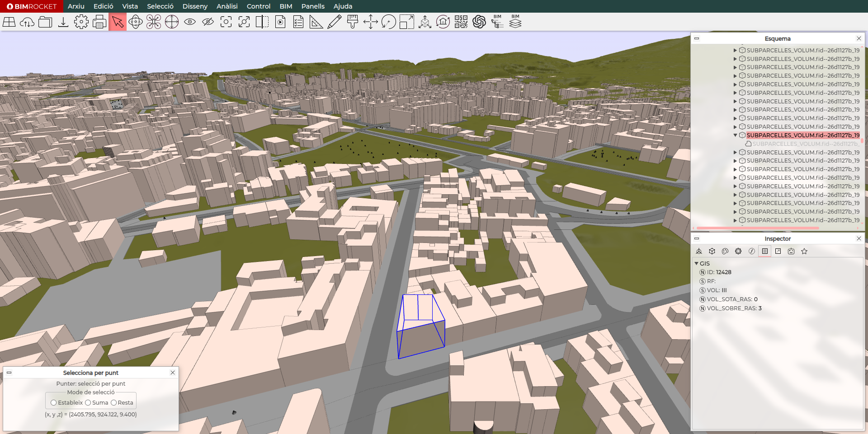Open the print tool
The image size is (868, 434).
pos(99,22)
